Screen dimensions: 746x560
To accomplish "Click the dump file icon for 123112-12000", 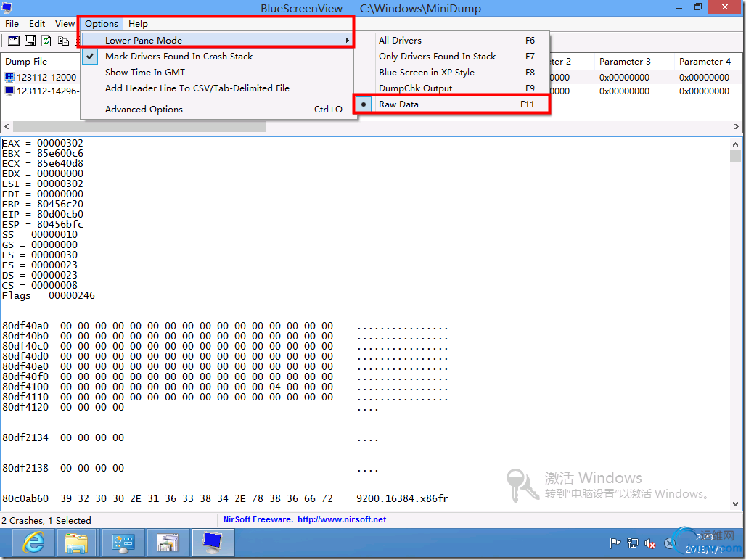I will coord(9,77).
